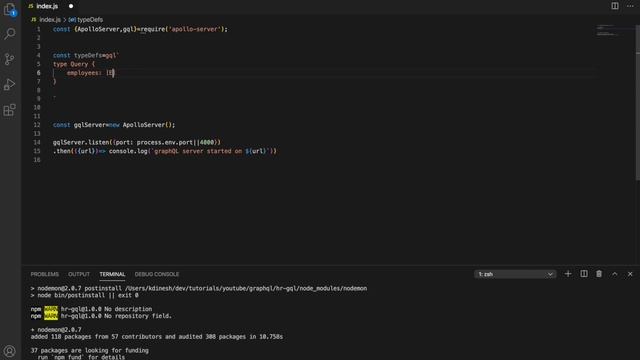The image size is (640, 360).
Task: Open the Search view icon
Action: 9,33
